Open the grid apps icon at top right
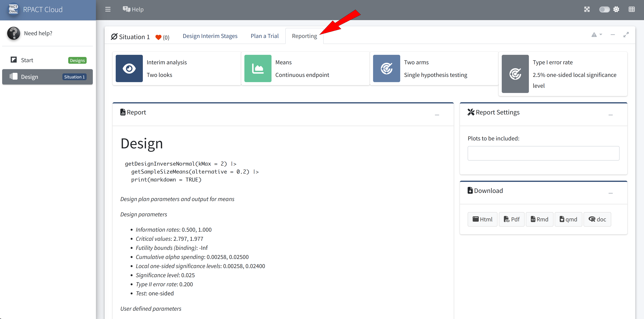This screenshot has height=319, width=644. (632, 9)
